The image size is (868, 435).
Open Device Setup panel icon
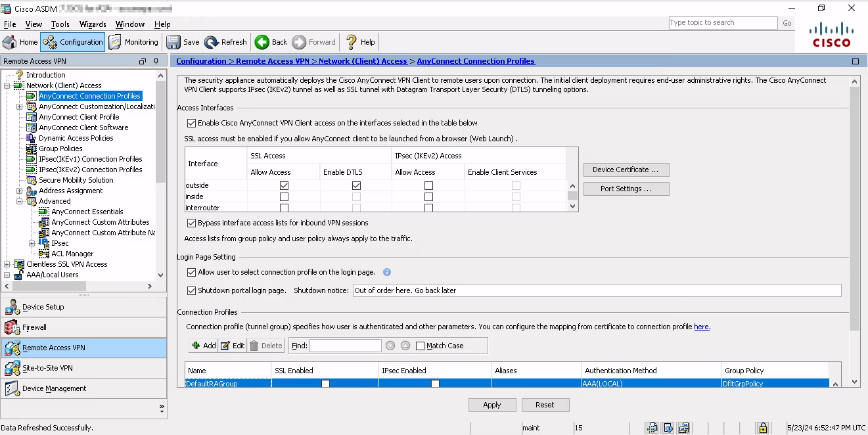click(12, 307)
